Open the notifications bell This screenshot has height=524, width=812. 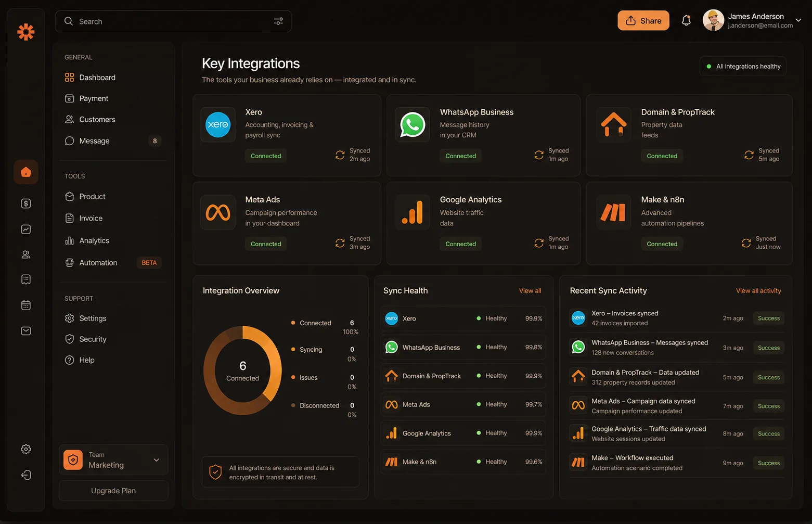pos(686,20)
